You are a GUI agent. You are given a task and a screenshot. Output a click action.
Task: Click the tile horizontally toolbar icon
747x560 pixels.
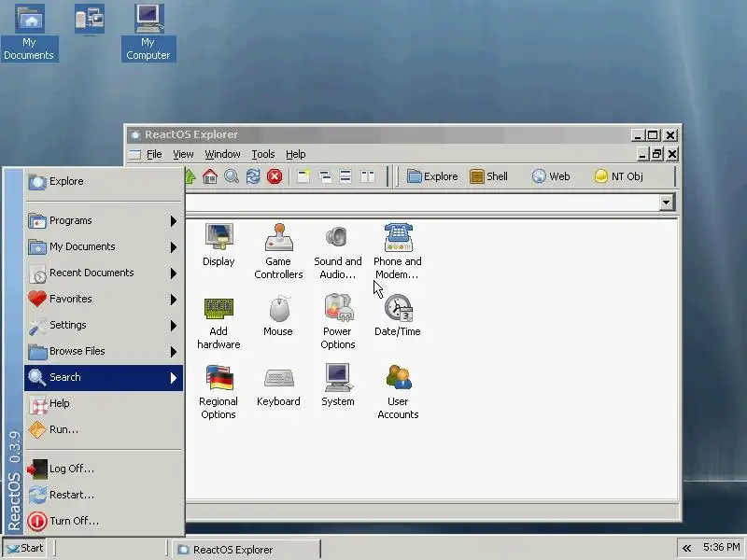pos(345,176)
